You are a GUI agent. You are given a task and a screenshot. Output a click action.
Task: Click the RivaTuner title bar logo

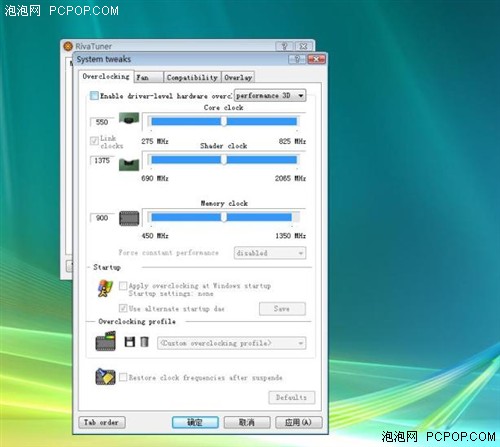(68, 46)
